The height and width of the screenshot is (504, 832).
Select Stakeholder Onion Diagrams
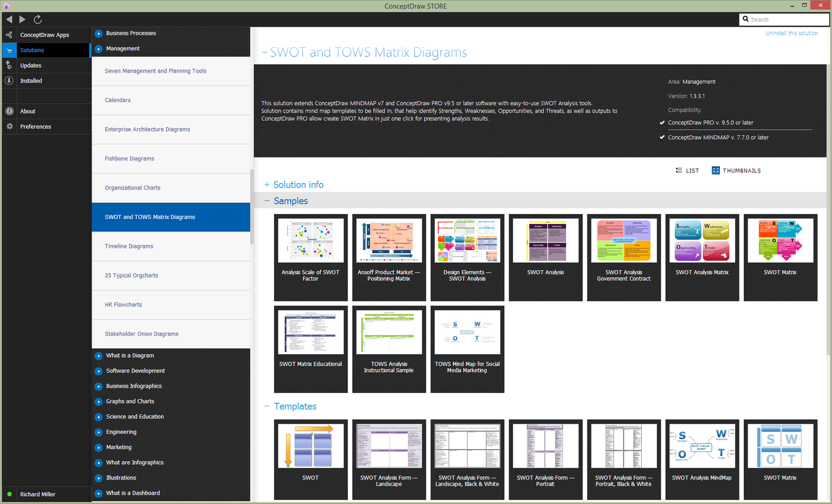(171, 334)
